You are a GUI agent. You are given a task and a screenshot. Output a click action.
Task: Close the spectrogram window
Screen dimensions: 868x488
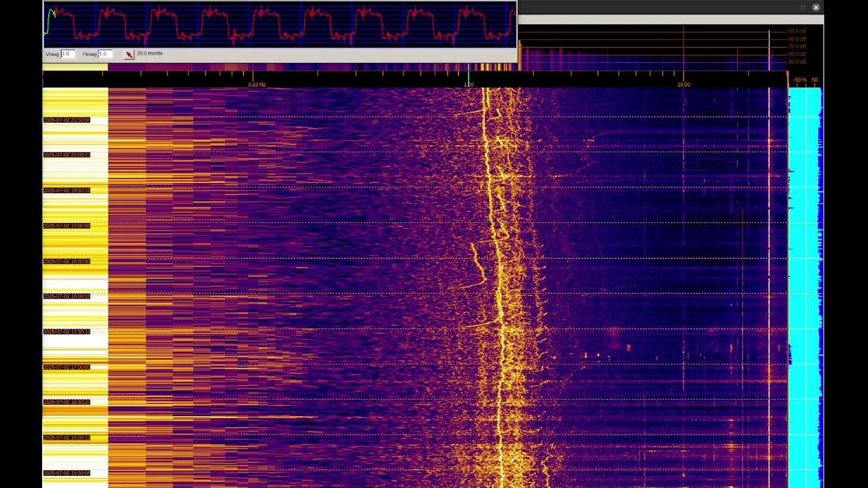point(816,7)
